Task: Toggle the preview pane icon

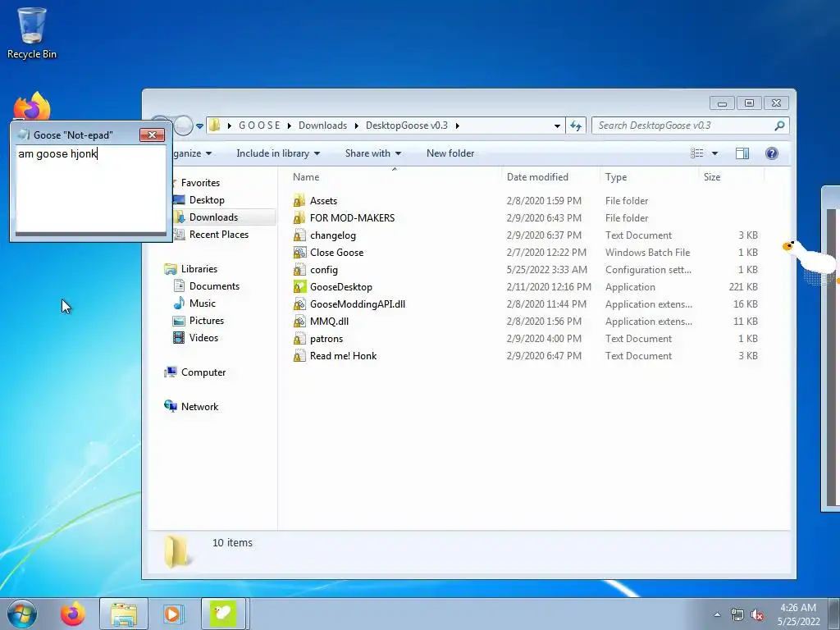Action: coord(742,153)
